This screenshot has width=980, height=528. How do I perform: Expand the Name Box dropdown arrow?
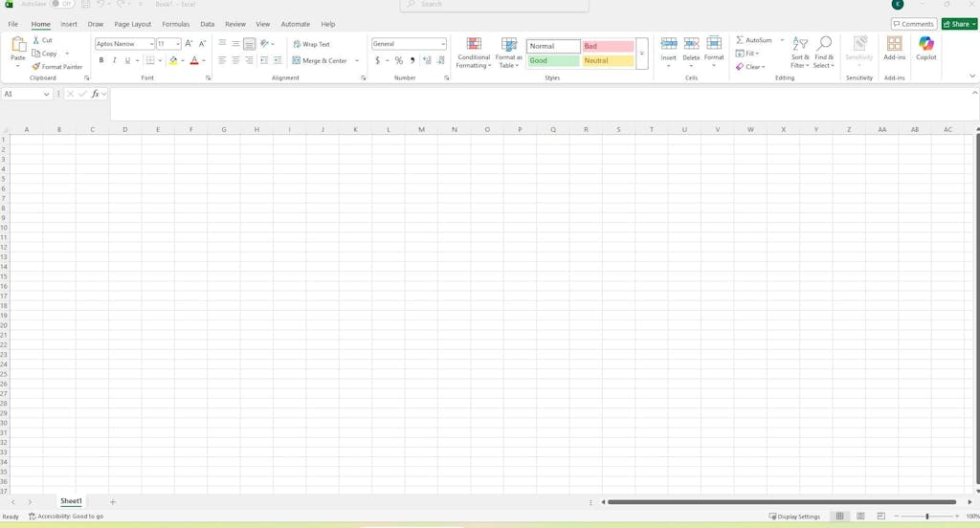click(46, 94)
